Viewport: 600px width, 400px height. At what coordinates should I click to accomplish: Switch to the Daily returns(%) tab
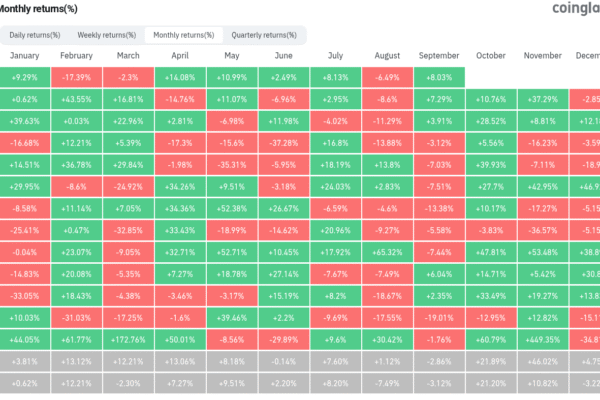coord(38,35)
